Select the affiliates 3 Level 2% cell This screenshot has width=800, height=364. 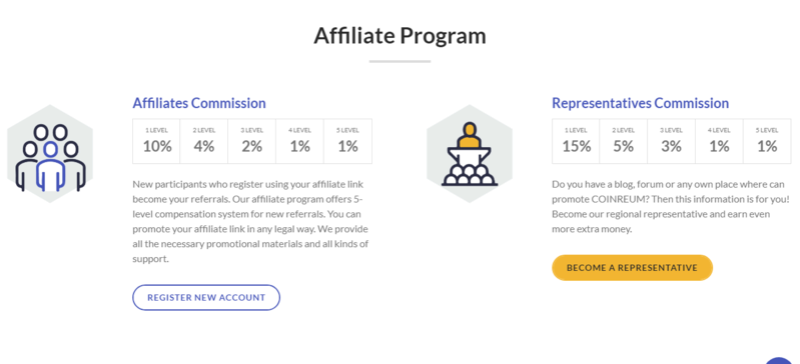[x=252, y=141]
